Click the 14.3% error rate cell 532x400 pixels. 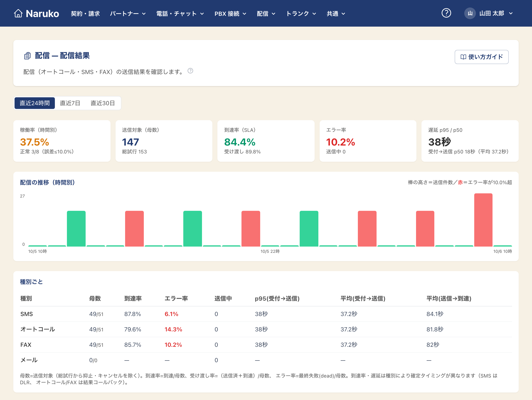(x=173, y=329)
